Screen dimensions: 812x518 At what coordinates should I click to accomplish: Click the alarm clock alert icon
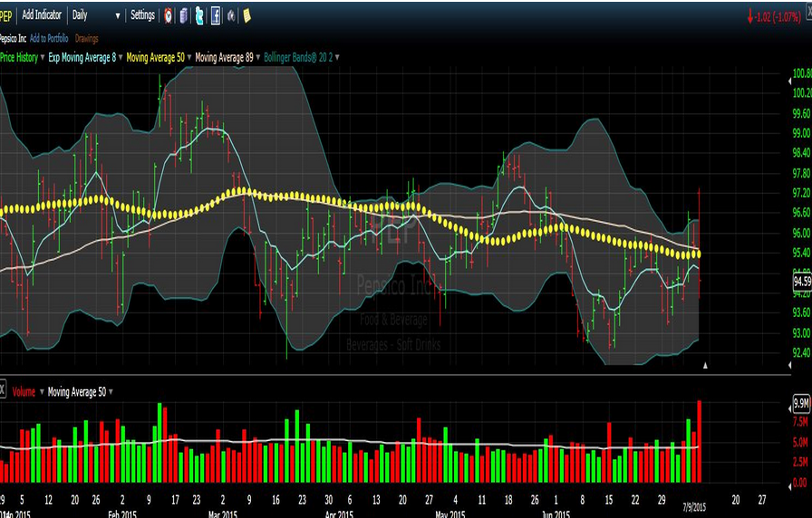(169, 15)
